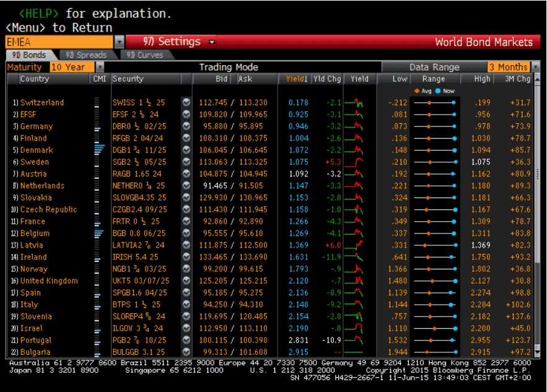Screen dimensions: 547x392
Task: Click the round chevron icon beside SWISS 1 ½ 25
Action: pos(186,103)
